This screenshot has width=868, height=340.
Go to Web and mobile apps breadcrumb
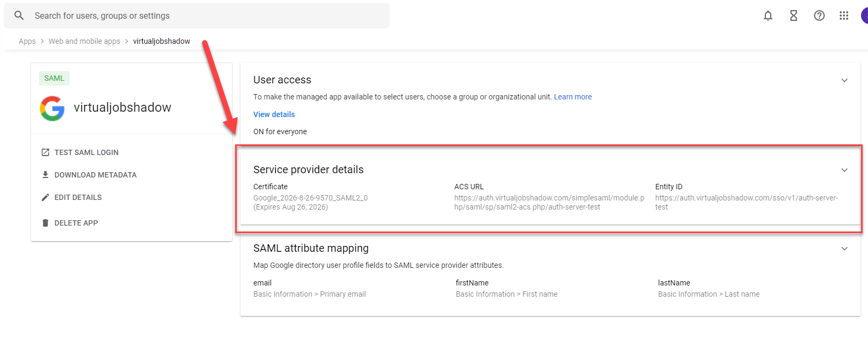[84, 41]
